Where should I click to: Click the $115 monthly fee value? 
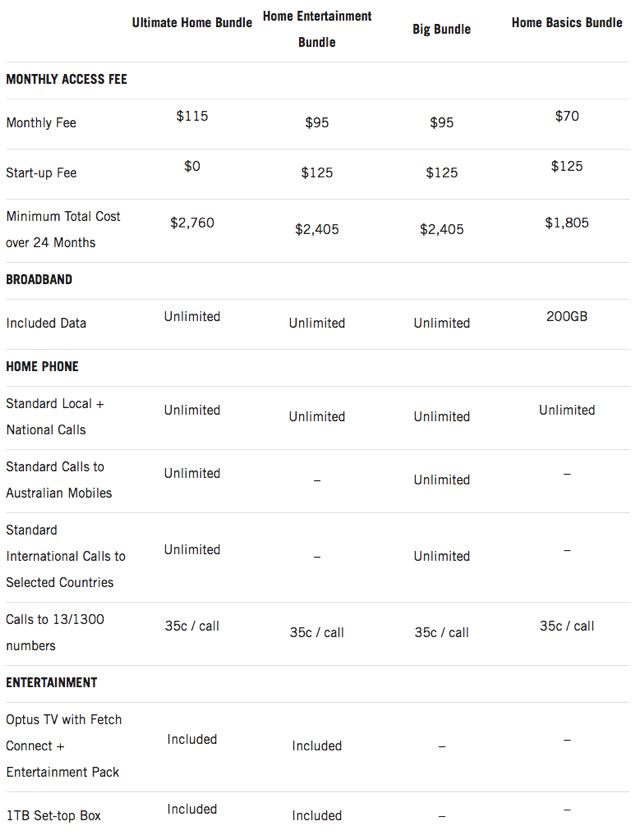click(x=192, y=116)
